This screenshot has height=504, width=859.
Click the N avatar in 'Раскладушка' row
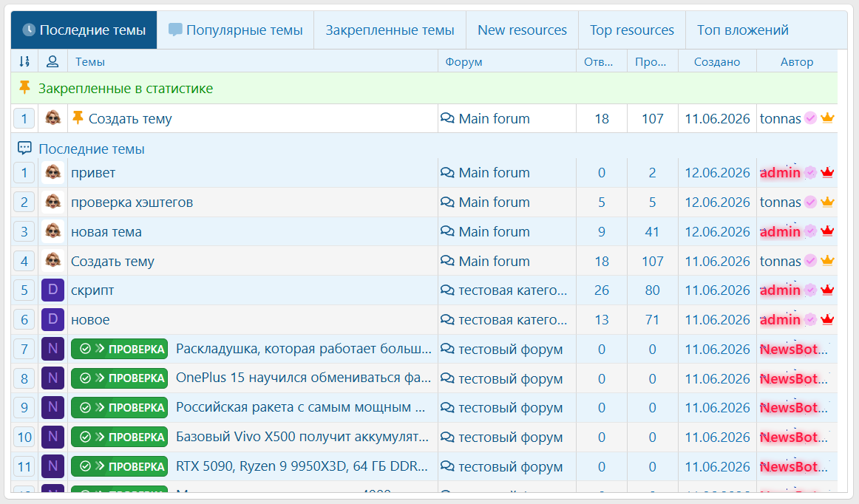52,349
